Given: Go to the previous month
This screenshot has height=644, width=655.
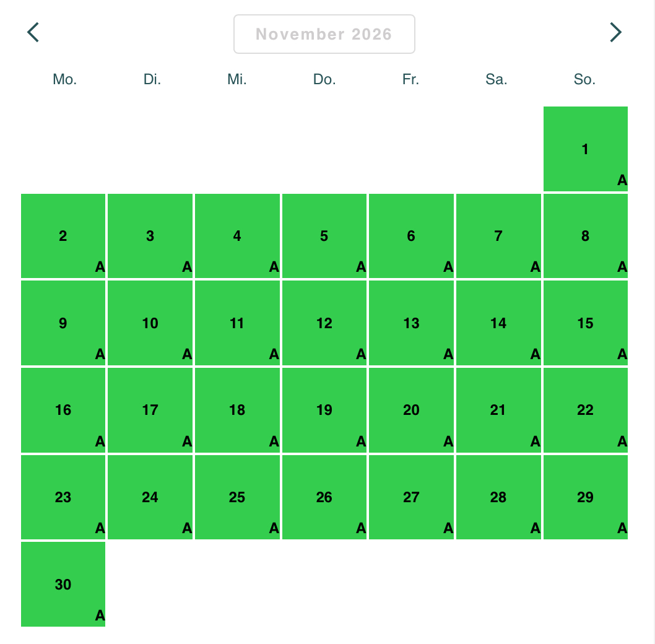Looking at the screenshot, I should point(33,32).
